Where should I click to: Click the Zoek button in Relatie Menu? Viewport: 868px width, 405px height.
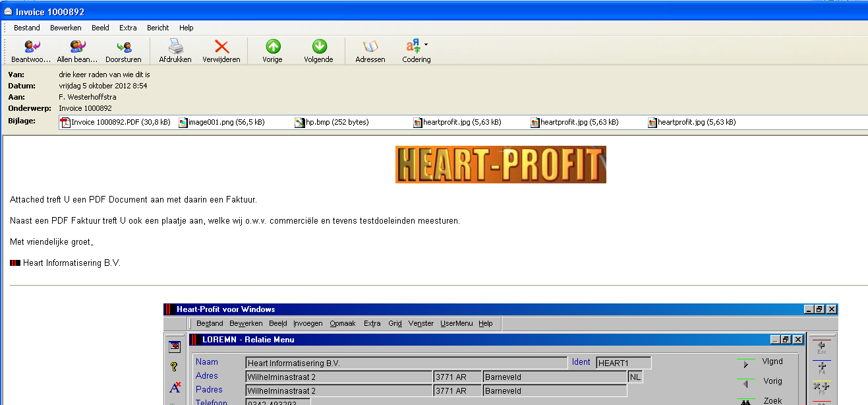[x=759, y=400]
